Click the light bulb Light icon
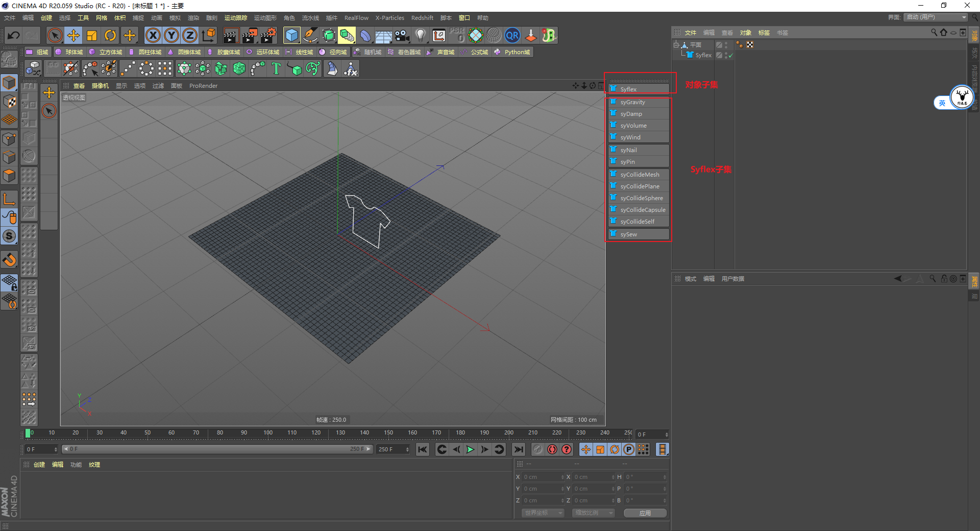 pos(420,35)
